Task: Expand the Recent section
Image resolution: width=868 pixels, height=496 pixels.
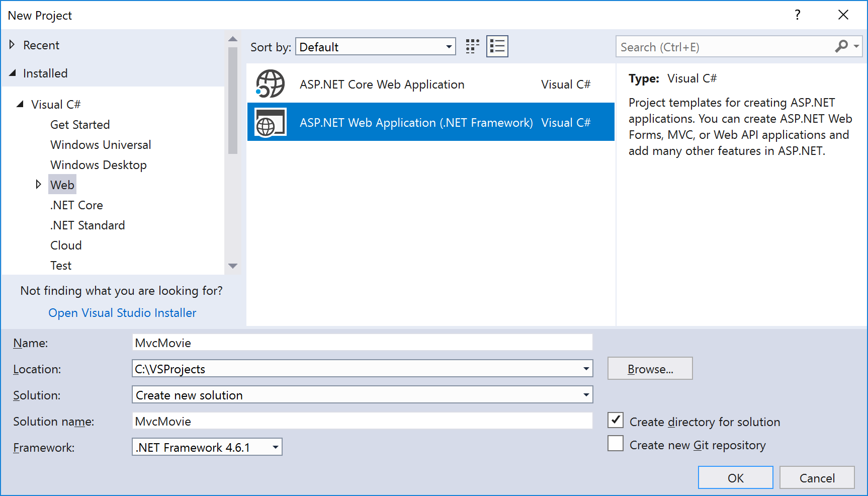Action: [12, 45]
